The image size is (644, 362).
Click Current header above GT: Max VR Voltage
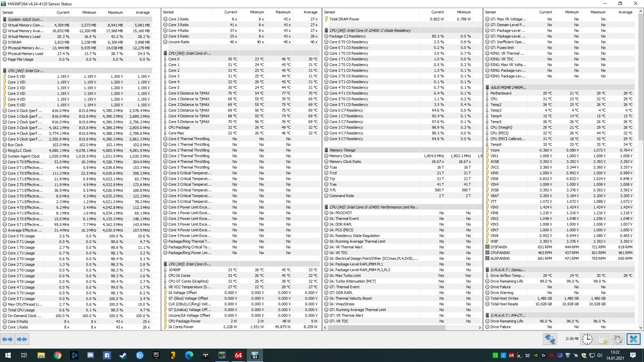tap(540, 12)
